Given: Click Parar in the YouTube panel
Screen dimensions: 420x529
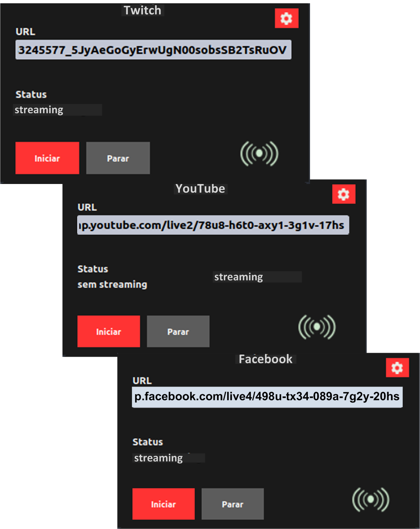Looking at the screenshot, I should [x=178, y=332].
